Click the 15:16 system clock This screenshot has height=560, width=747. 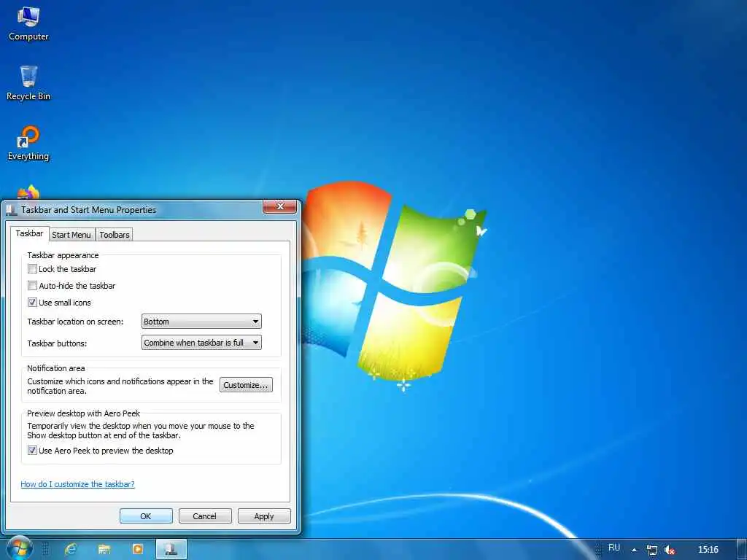(708, 550)
